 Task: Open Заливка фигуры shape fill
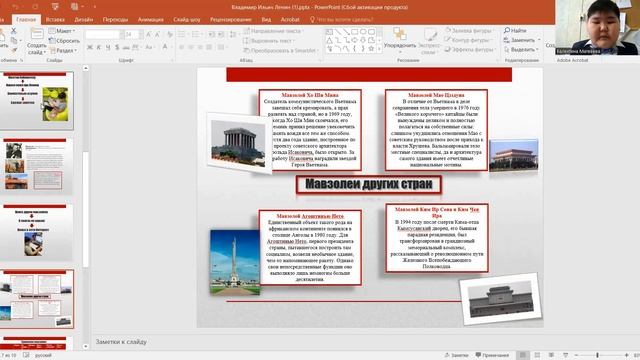click(x=469, y=31)
